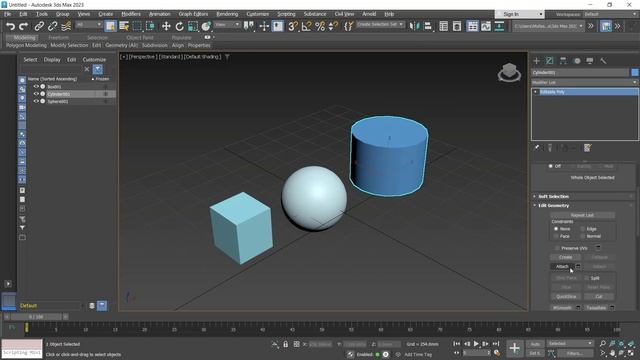Choose the Select Object tool
This screenshot has height=360, width=640.
[x=110, y=27]
